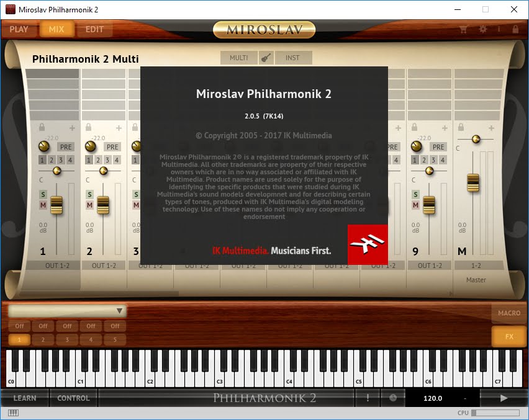Toggle PRE on channel 1
The image size is (529, 420).
pos(66,147)
